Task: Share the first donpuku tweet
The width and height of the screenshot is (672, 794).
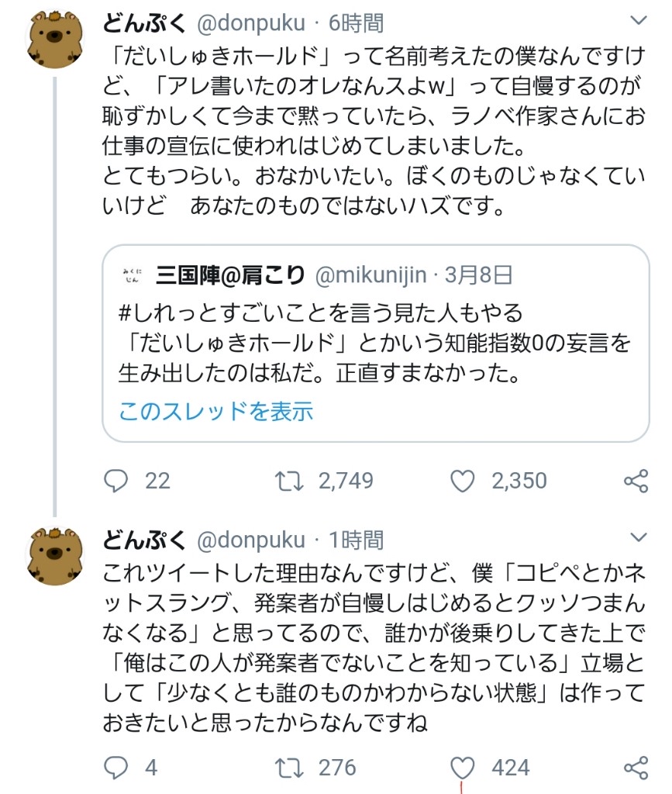Action: [636, 482]
